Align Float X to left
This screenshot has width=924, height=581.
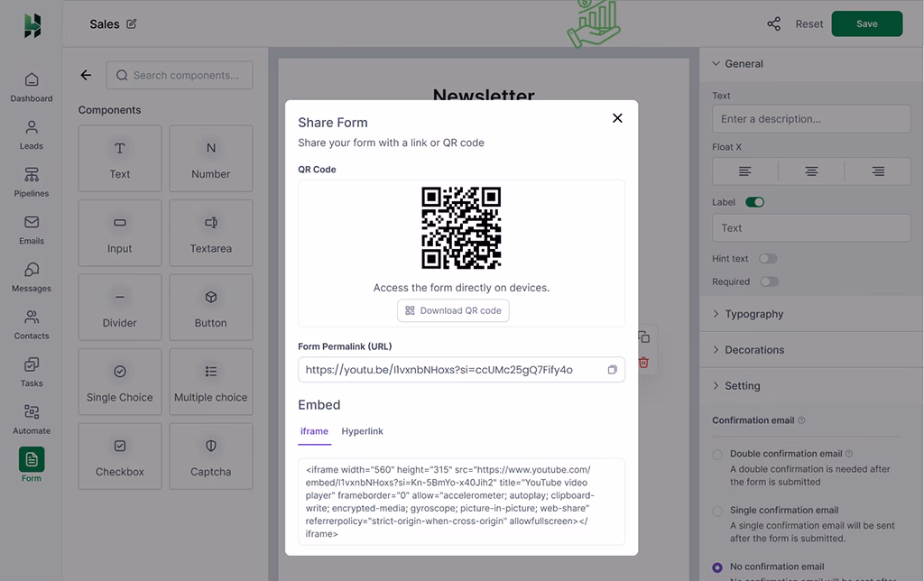(x=744, y=171)
